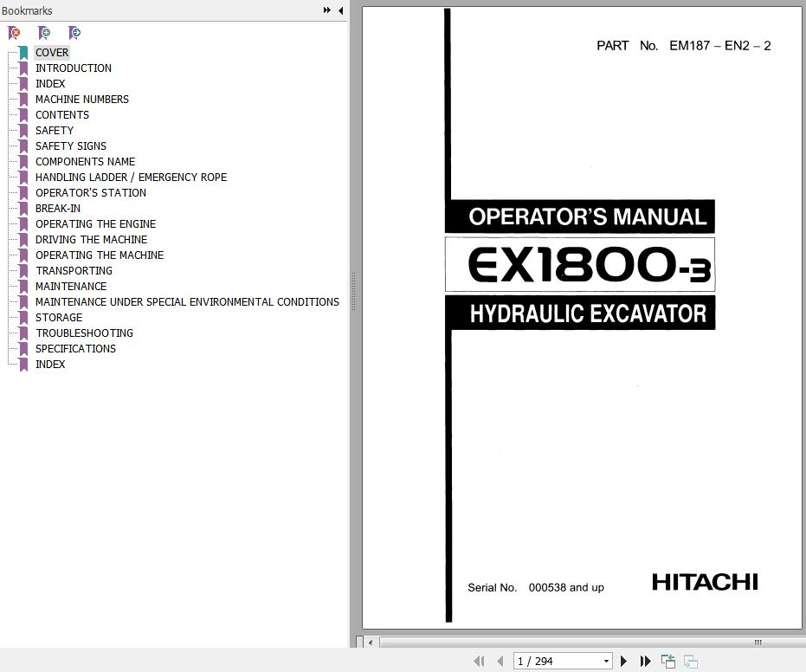
Task: Open the first INDEX bookmark below INTRODUCTION
Action: pyautogui.click(x=50, y=84)
